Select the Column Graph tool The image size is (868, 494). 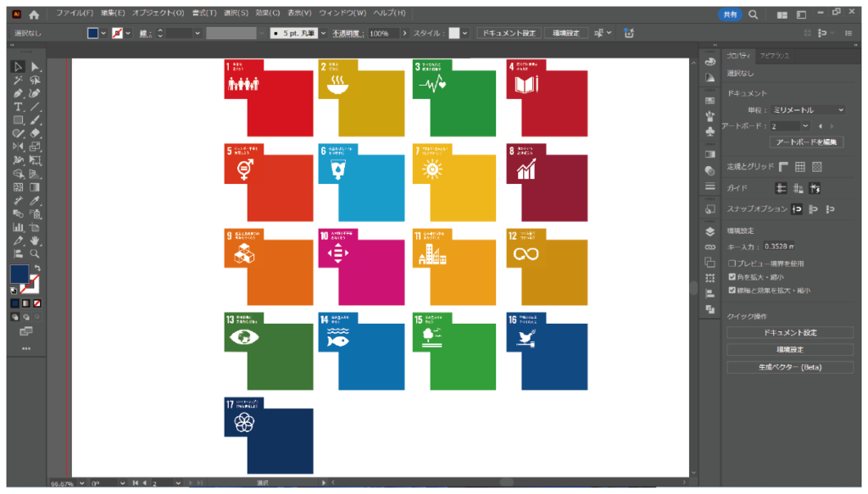pos(19,227)
